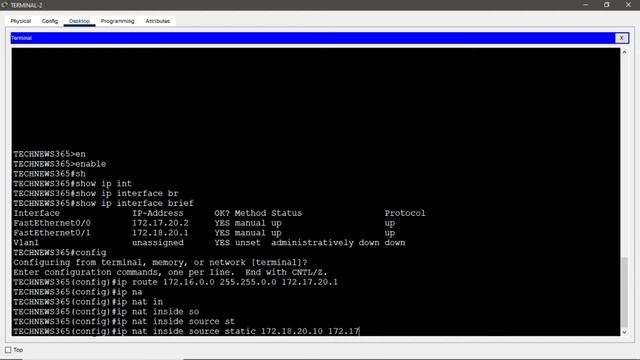This screenshot has width=640, height=360.
Task: Click IP address 172.18.20.1
Action: pos(160,233)
